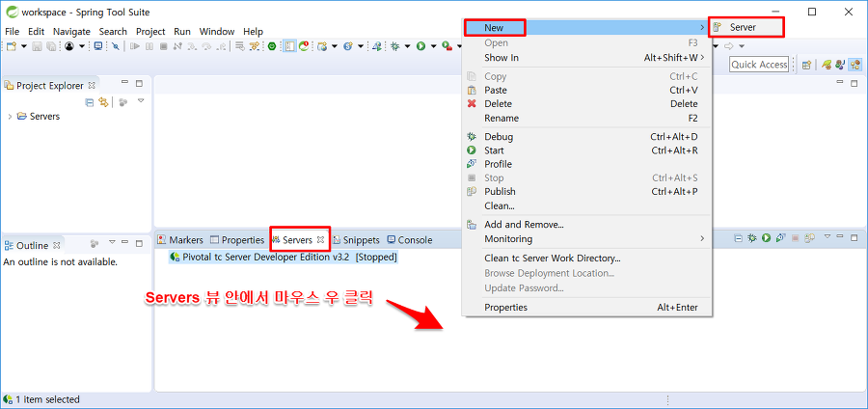Screen dimensions: 868x409
Task: Open the Debug toolbar dropdown arrow
Action: tap(407, 46)
